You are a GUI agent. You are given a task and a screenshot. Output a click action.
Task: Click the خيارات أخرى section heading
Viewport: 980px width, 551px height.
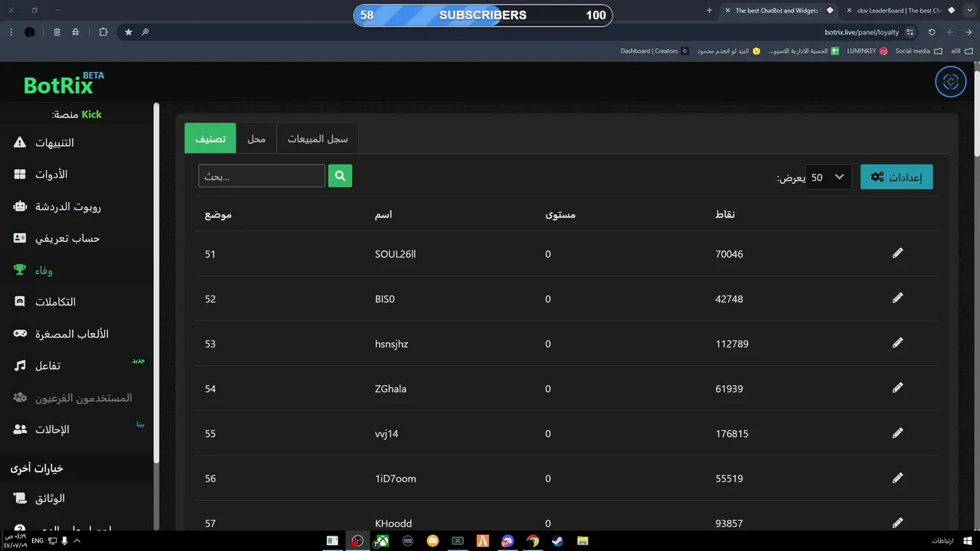pos(37,468)
